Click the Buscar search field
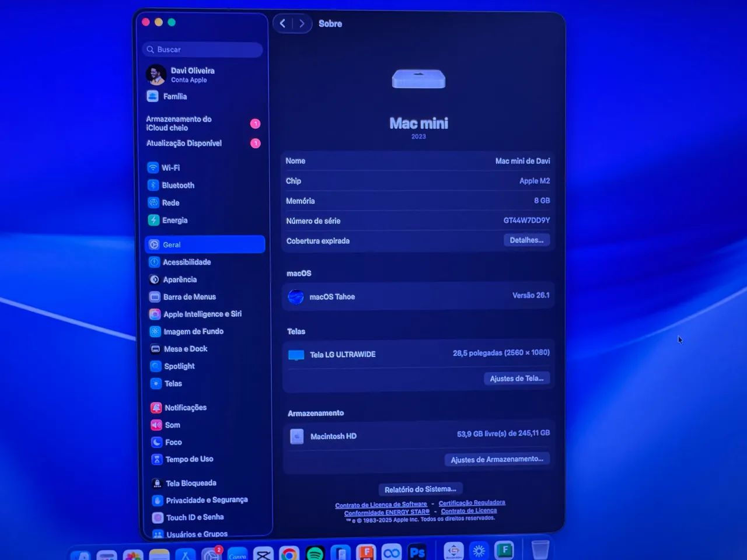This screenshot has height=560, width=747. (202, 50)
